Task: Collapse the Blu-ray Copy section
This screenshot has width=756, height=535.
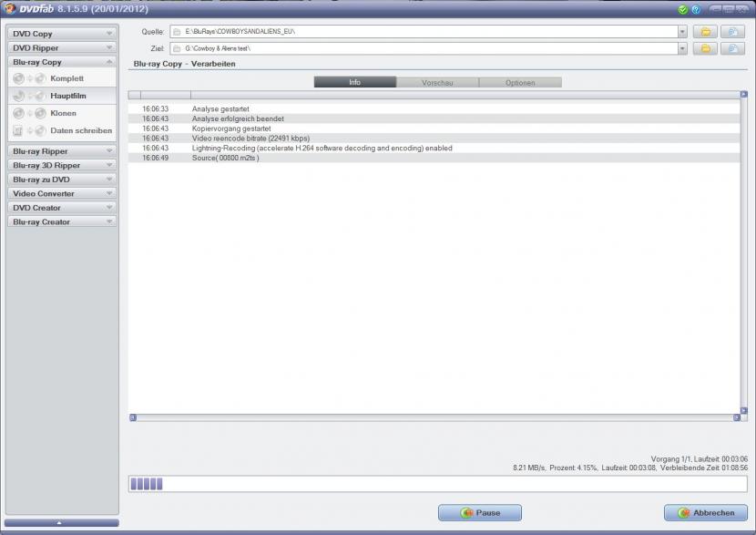Action: [62, 62]
